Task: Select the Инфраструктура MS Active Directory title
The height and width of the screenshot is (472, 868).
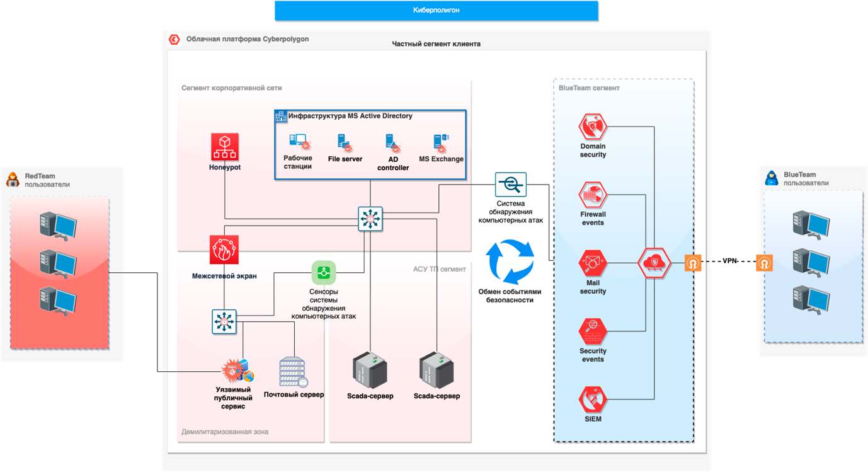Action: pos(350,116)
